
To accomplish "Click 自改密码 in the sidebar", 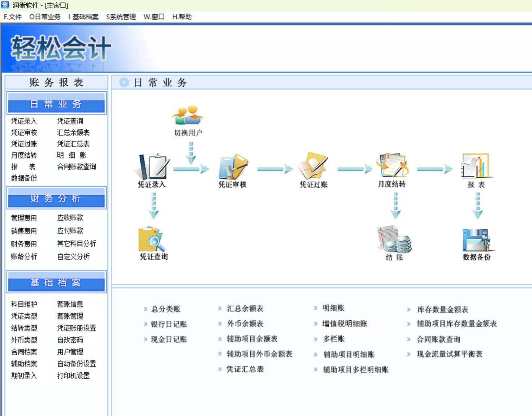I will click(x=70, y=340).
